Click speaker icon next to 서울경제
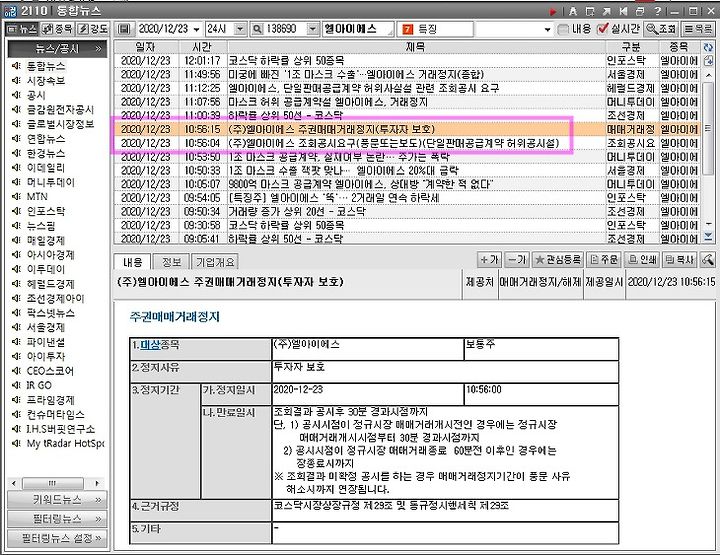The image size is (720, 555). (x=17, y=327)
